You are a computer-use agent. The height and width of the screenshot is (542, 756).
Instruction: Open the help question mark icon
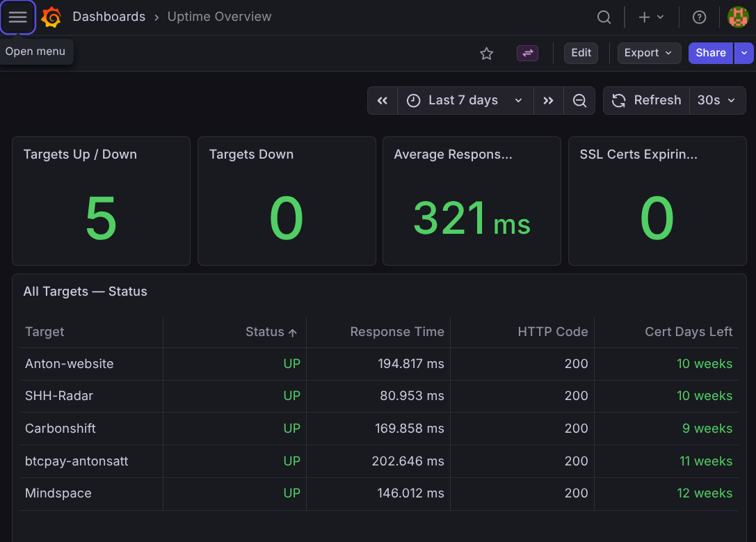pyautogui.click(x=700, y=17)
